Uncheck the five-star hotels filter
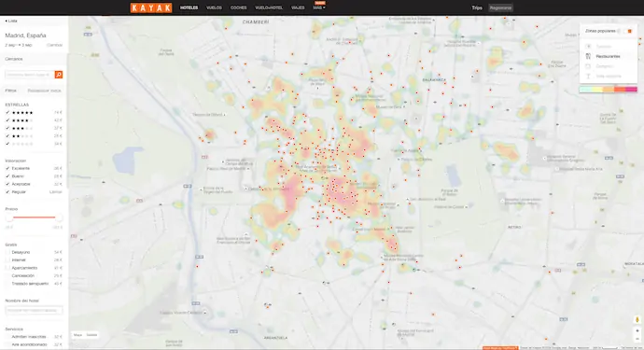This screenshot has width=644, height=350. (x=7, y=113)
